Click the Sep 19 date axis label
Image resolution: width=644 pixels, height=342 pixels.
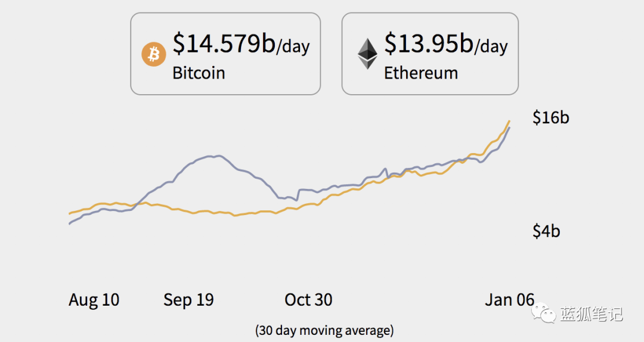tap(188, 300)
